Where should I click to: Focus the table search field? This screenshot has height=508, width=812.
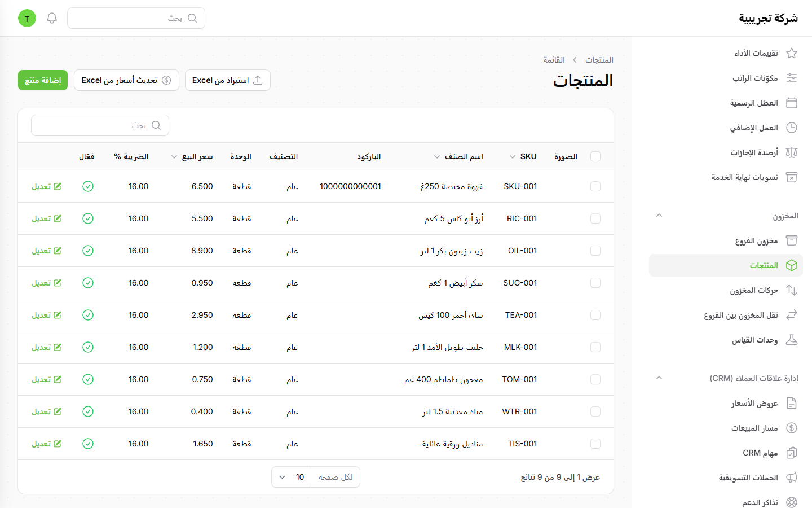pyautogui.click(x=100, y=125)
